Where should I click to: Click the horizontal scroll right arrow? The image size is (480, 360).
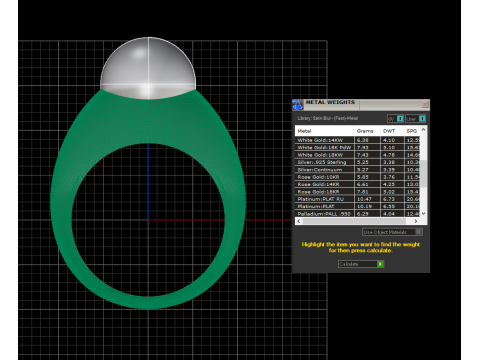[416, 221]
